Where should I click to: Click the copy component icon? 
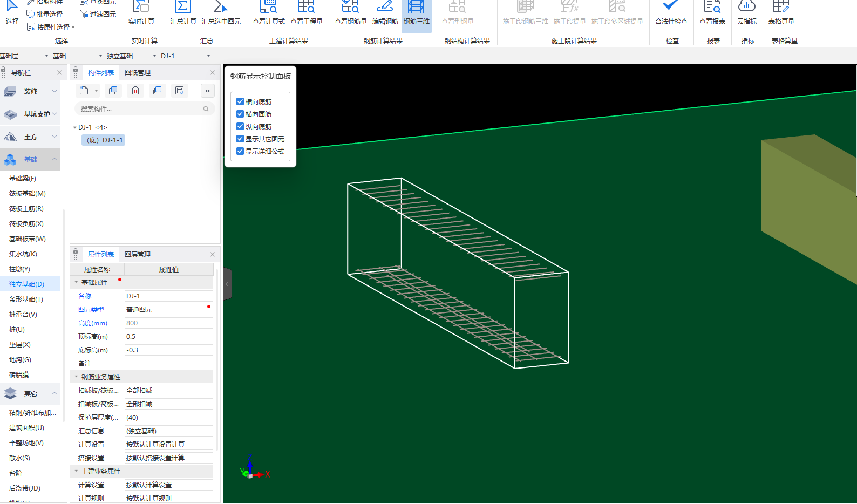[x=113, y=91]
